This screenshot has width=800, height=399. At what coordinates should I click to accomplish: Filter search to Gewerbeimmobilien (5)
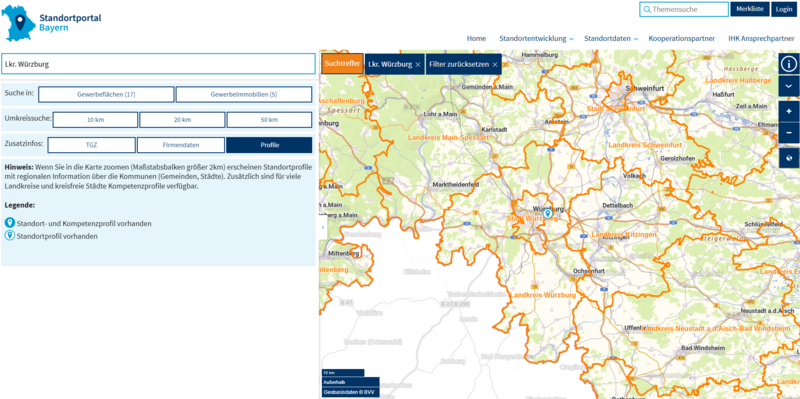coord(244,94)
